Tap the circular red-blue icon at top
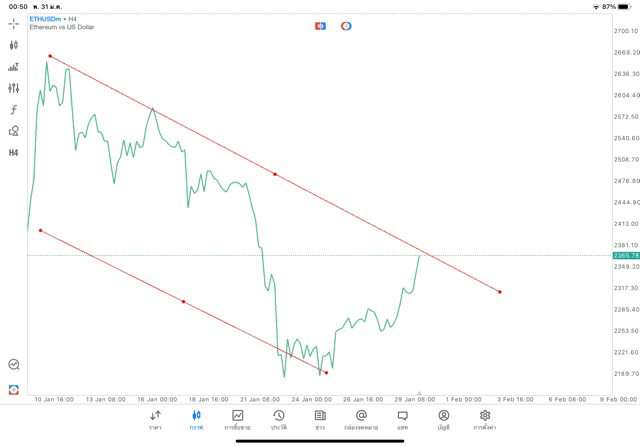 click(346, 25)
